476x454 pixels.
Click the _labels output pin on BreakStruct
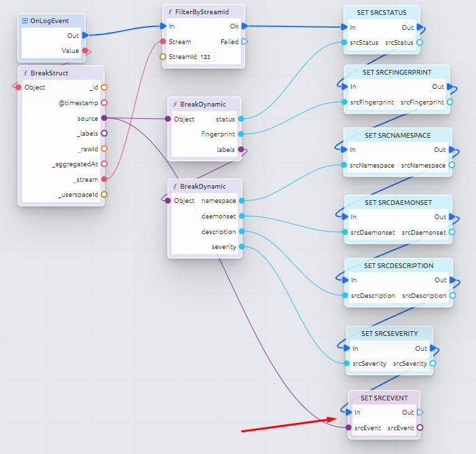(x=104, y=134)
